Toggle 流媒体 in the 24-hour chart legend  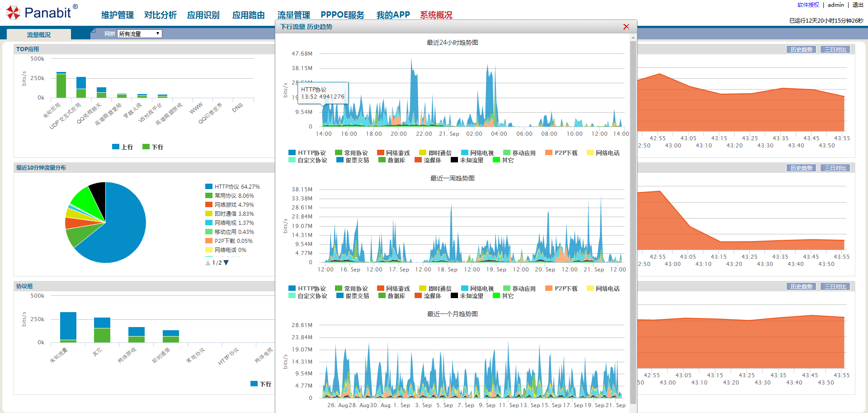428,160
